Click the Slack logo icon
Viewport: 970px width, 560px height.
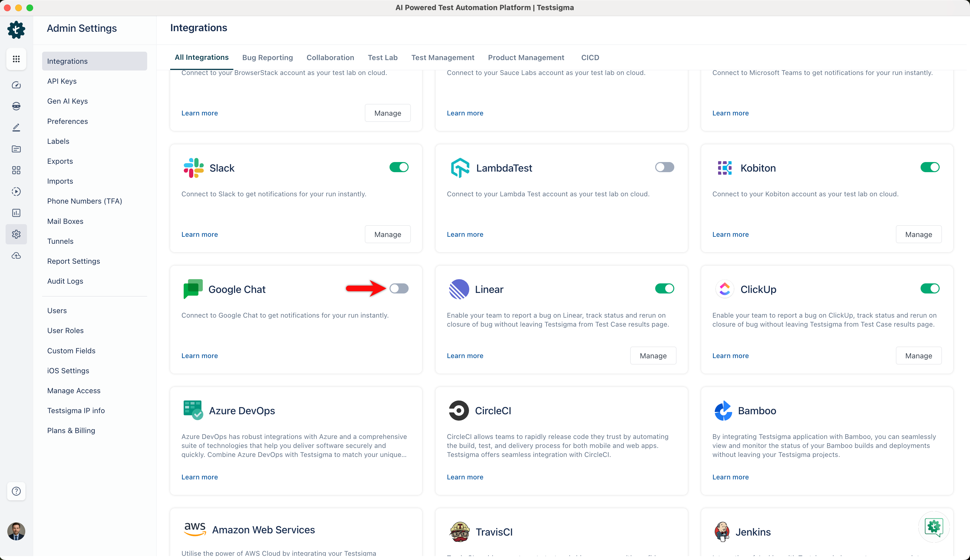click(x=193, y=168)
